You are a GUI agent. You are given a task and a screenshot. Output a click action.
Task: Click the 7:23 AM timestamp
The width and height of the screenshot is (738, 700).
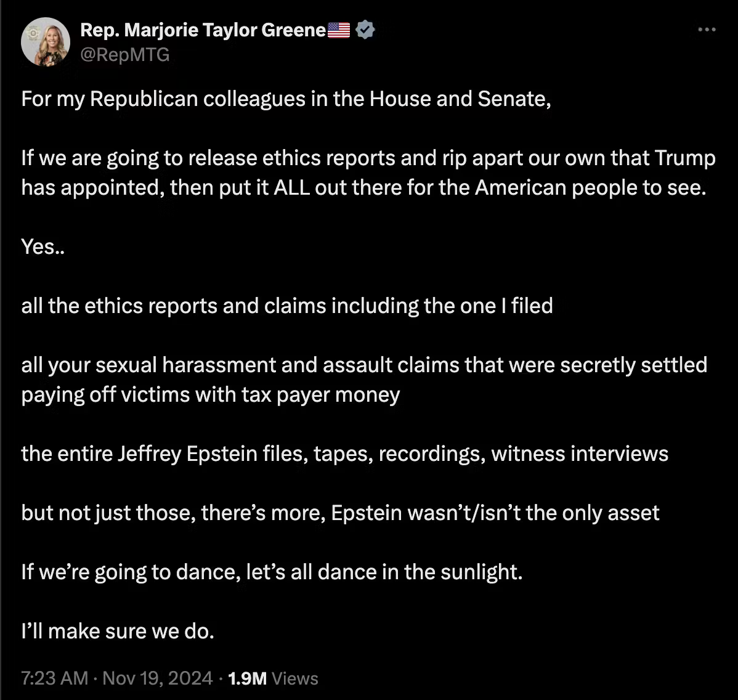click(x=55, y=678)
